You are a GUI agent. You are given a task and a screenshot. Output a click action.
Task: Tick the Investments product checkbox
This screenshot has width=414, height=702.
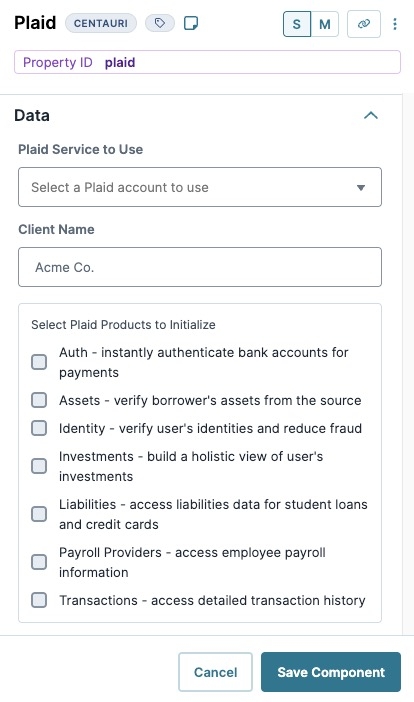39,466
